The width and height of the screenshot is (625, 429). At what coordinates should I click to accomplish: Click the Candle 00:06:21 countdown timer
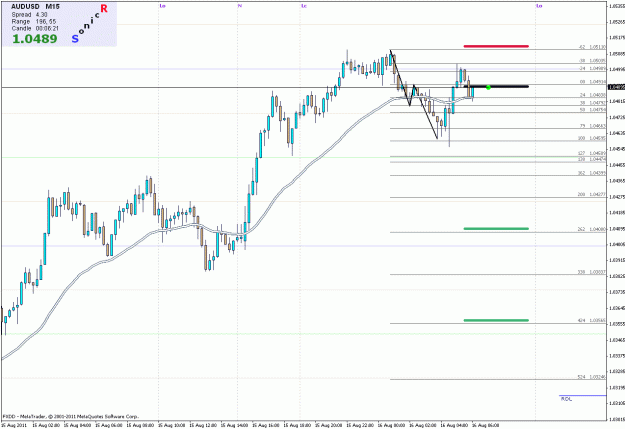point(35,28)
